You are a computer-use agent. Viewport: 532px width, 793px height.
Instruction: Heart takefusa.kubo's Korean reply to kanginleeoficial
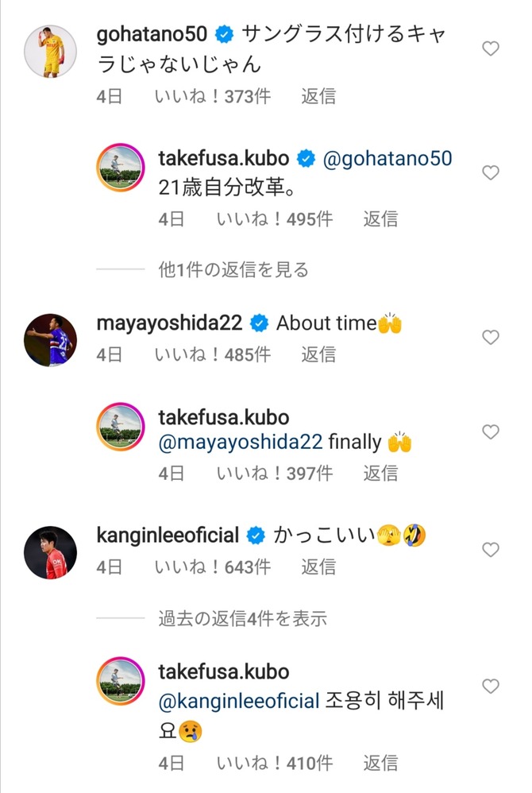click(491, 686)
